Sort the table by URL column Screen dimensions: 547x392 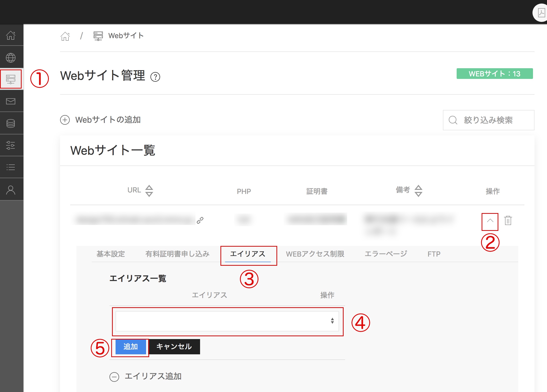(149, 191)
